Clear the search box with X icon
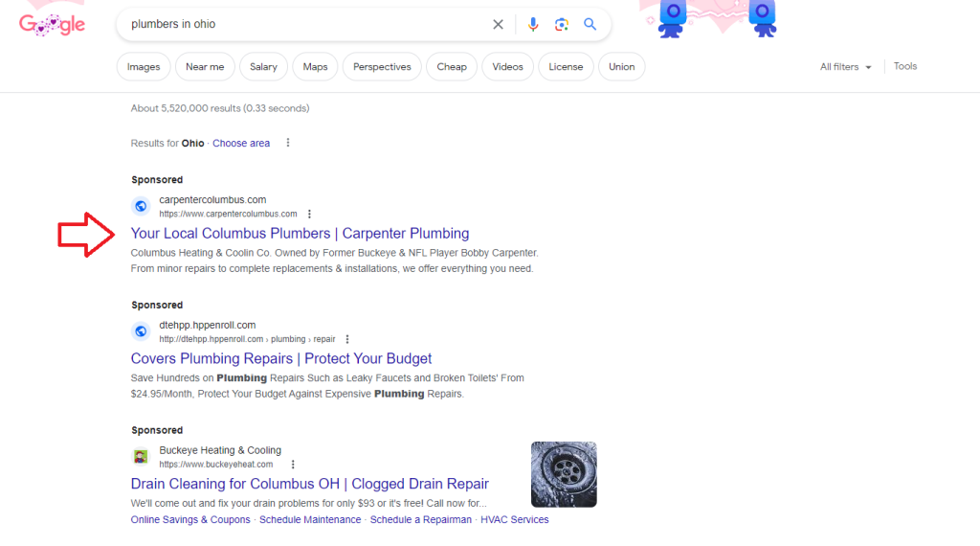Image resolution: width=980 pixels, height=546 pixels. [498, 25]
